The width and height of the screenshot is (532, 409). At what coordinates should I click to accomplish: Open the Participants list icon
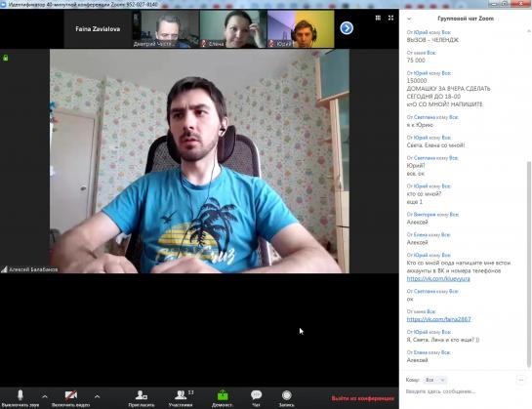click(181, 398)
